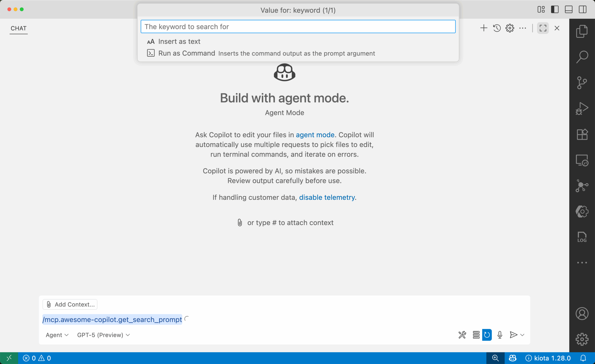Choose Run as Command option
Image resolution: width=595 pixels, height=364 pixels.
186,53
